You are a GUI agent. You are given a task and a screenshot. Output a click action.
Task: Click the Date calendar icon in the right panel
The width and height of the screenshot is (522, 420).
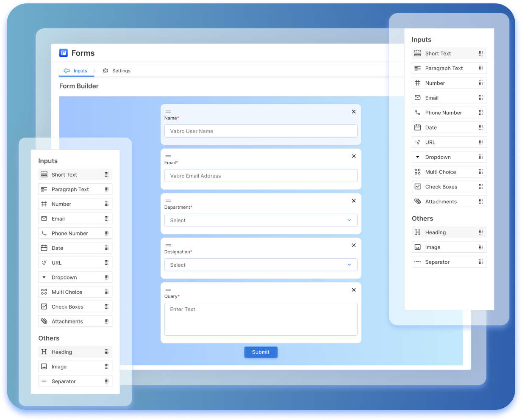click(x=418, y=127)
